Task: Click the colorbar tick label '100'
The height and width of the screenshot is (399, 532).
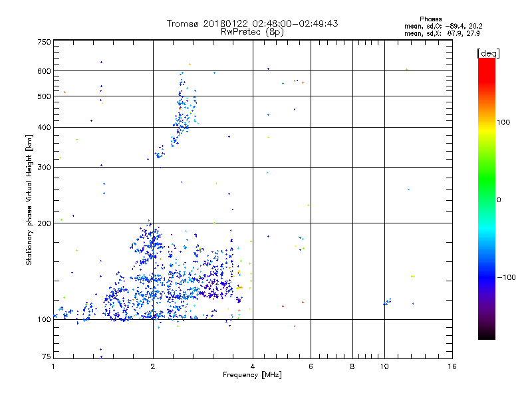Action: pyautogui.click(x=503, y=122)
